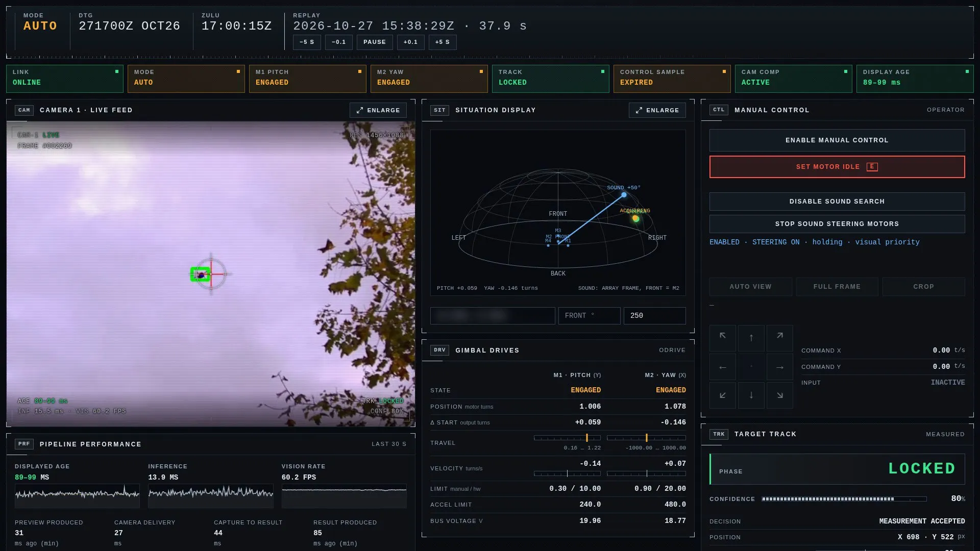Click the Displayed Age sparkline graph
Viewport: 980px width, 551px height.
pyautogui.click(x=77, y=496)
